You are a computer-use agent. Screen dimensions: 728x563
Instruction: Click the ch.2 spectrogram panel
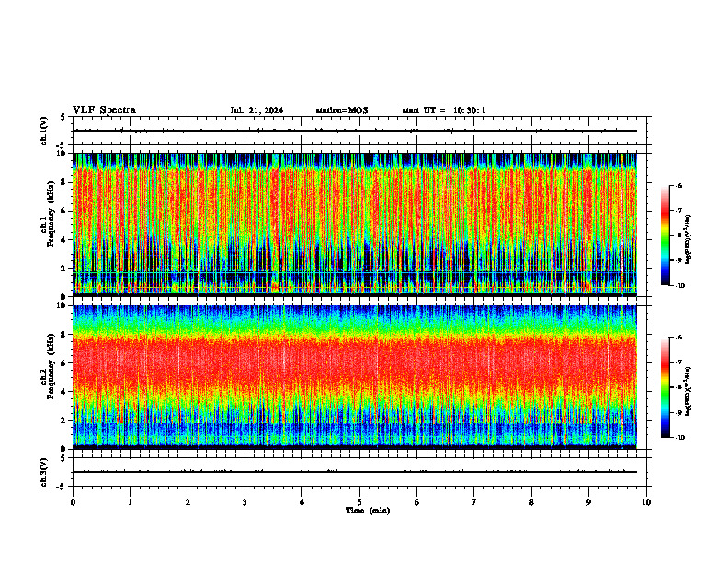click(x=355, y=377)
